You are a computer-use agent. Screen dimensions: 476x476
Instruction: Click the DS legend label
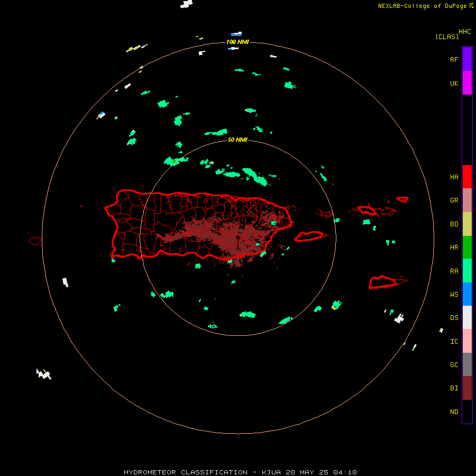pyautogui.click(x=454, y=317)
